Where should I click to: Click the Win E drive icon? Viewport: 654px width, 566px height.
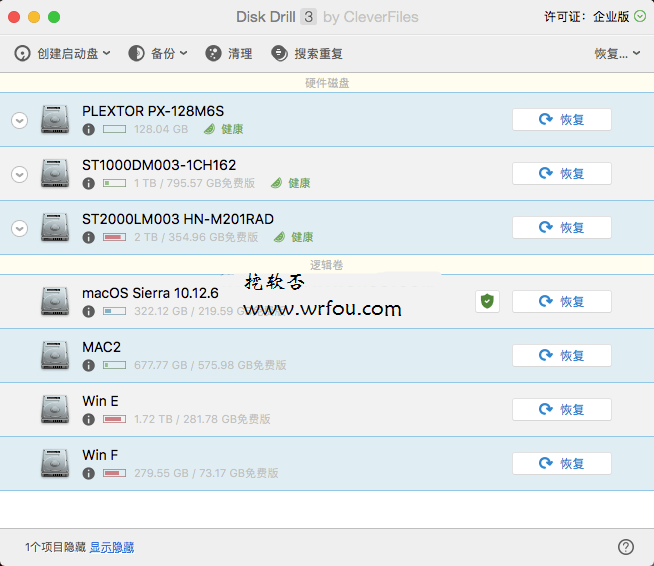coord(55,409)
